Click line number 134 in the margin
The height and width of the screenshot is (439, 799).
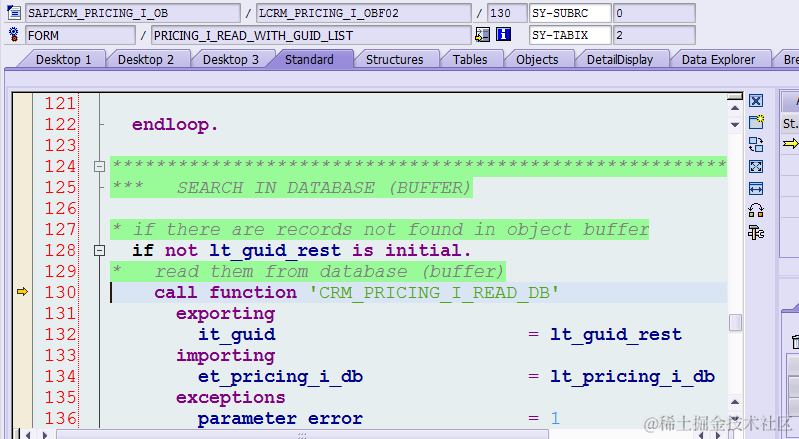[60, 376]
